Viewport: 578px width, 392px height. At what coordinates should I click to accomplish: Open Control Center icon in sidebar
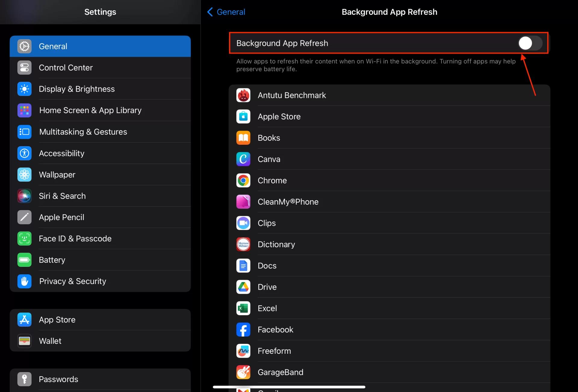(24, 68)
